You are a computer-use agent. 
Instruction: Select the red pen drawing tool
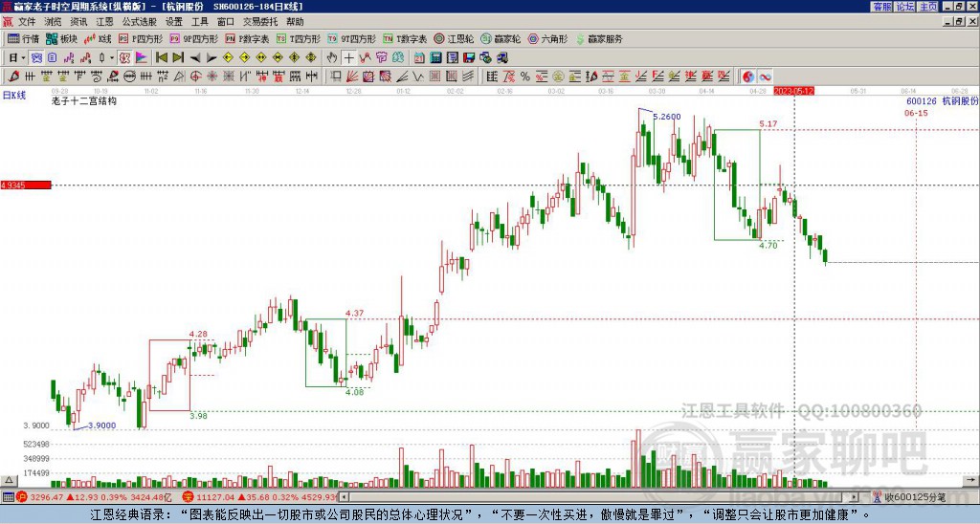[13, 76]
